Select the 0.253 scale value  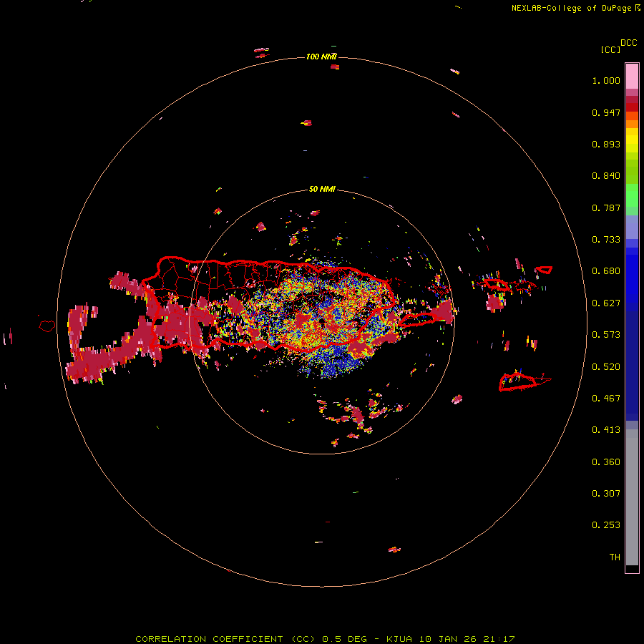point(606,525)
